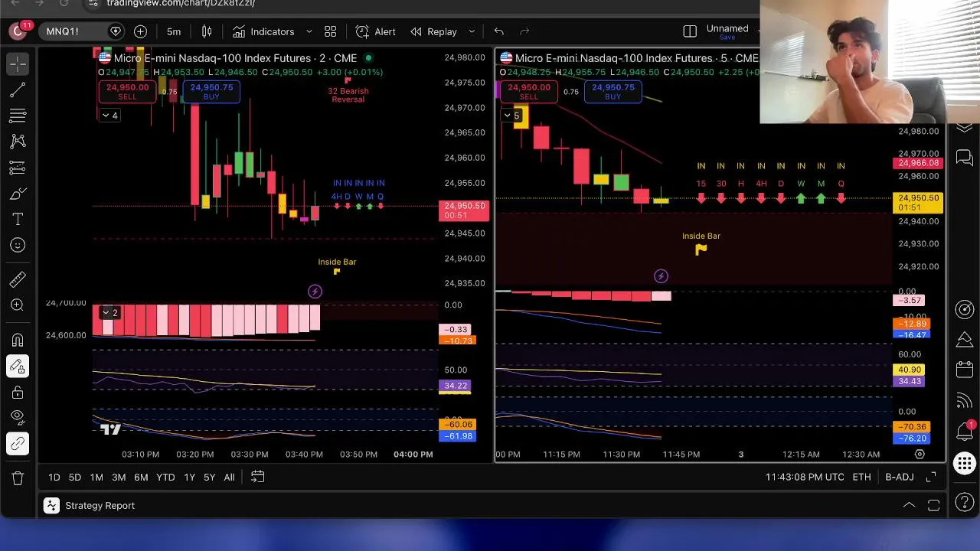Screen dimensions: 980x551
Task: Select the Text tool
Action: pos(18,220)
